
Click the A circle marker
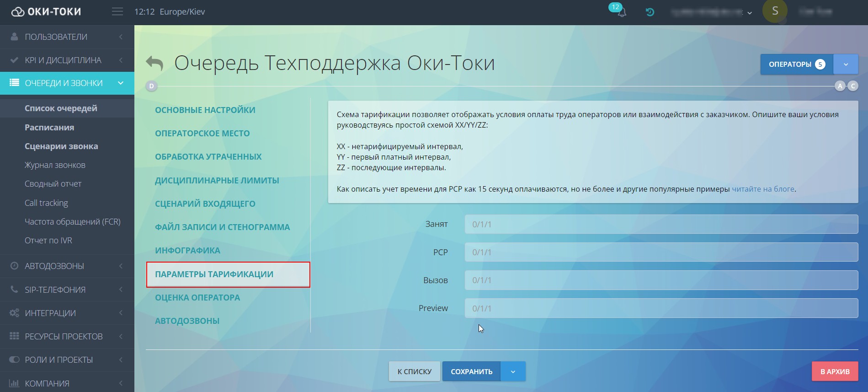point(840,86)
